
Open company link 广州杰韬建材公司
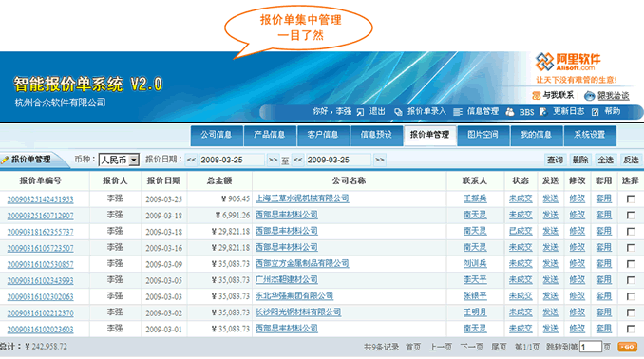point(287,280)
